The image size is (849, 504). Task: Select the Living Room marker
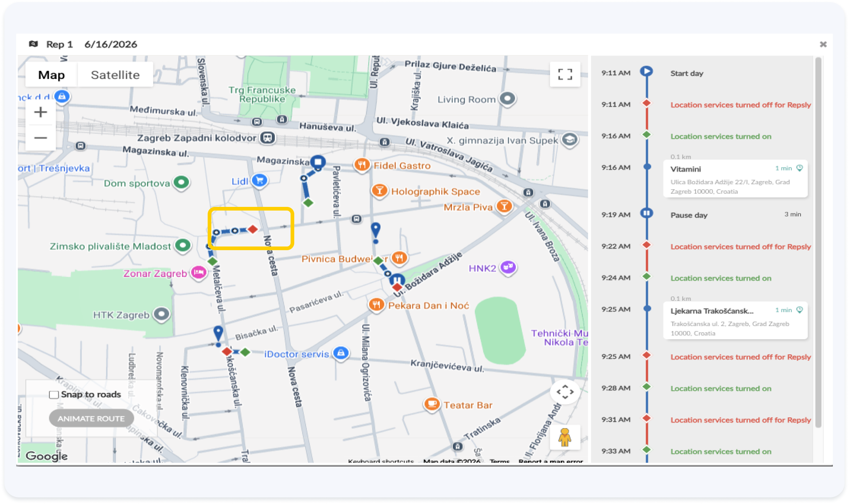click(507, 99)
